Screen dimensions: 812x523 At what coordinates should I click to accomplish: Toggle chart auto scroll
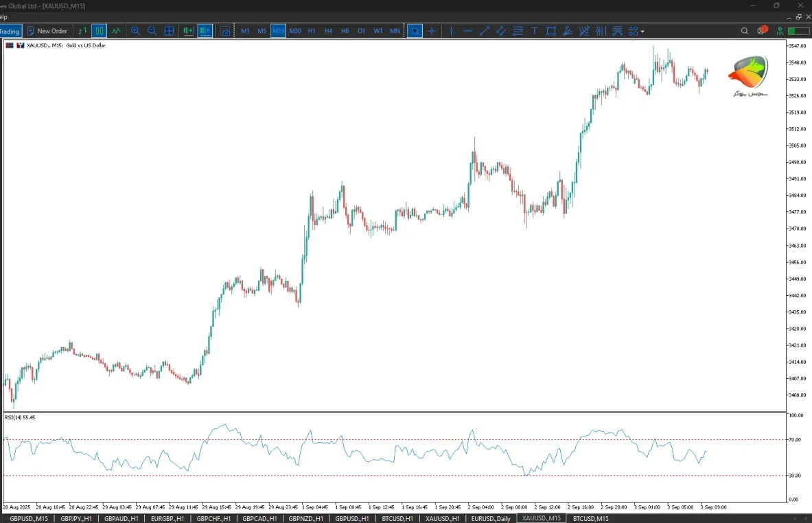click(188, 31)
